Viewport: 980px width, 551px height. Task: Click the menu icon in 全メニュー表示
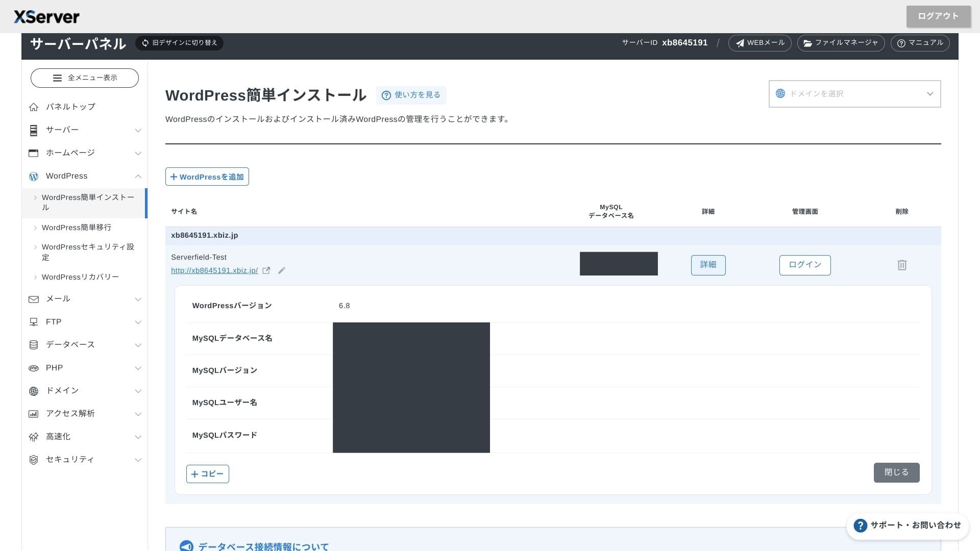57,78
